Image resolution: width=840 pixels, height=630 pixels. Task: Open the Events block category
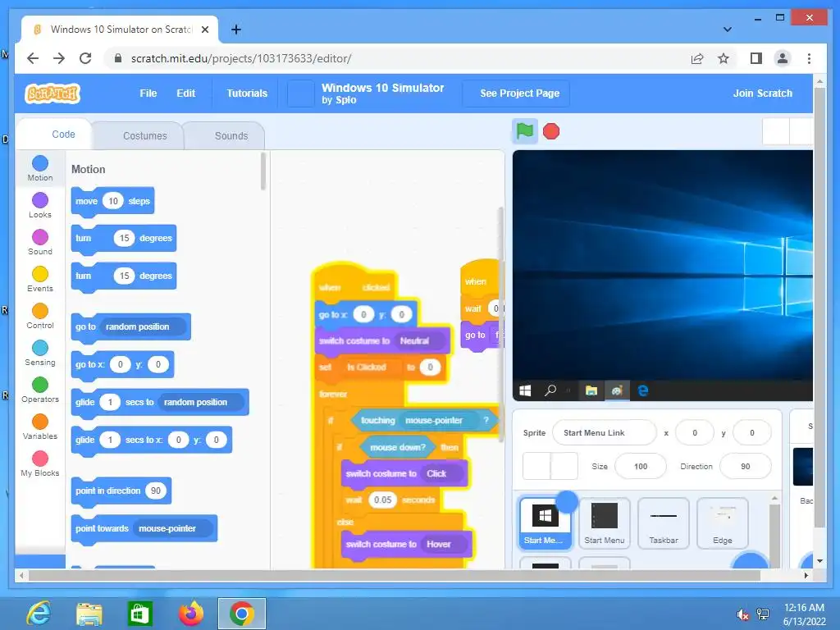pos(40,279)
